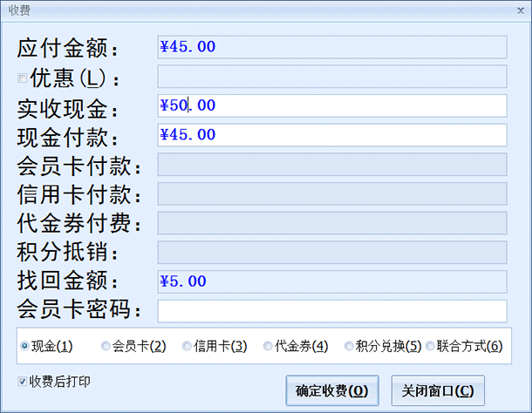
Task: Click the 会员卡付款 field
Action: [332, 165]
